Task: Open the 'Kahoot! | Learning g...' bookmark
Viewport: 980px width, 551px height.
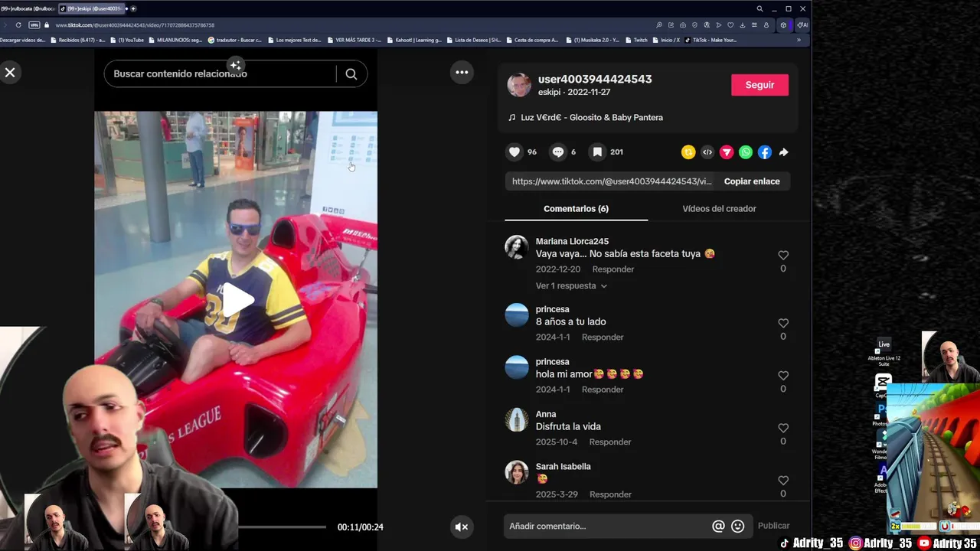Action: (x=414, y=40)
